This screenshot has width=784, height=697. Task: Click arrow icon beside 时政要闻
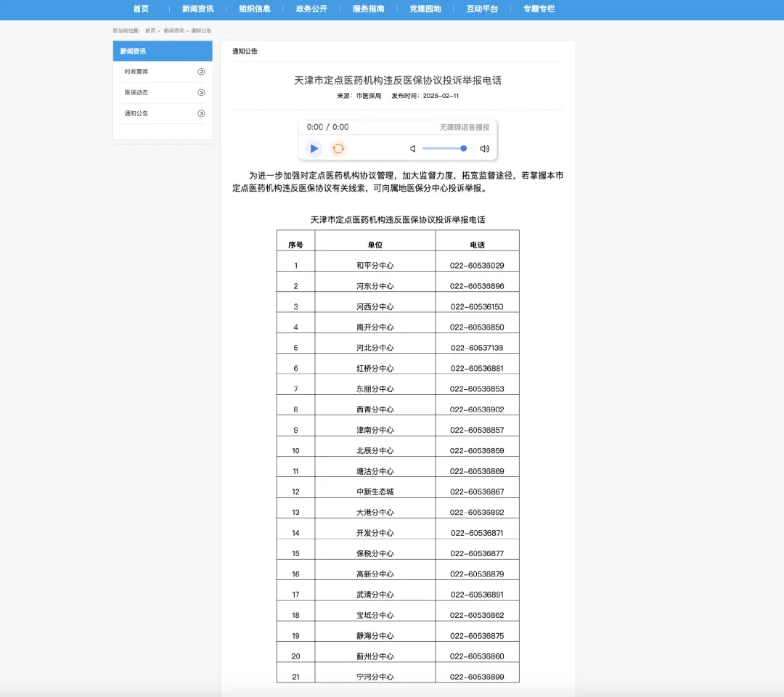[x=201, y=72]
